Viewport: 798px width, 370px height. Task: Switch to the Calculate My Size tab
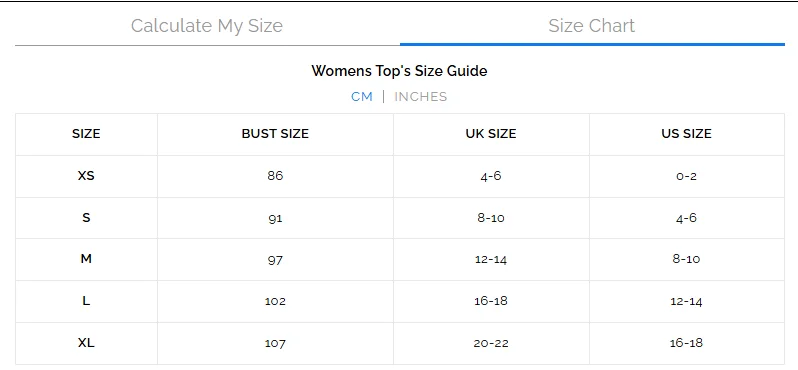(207, 25)
